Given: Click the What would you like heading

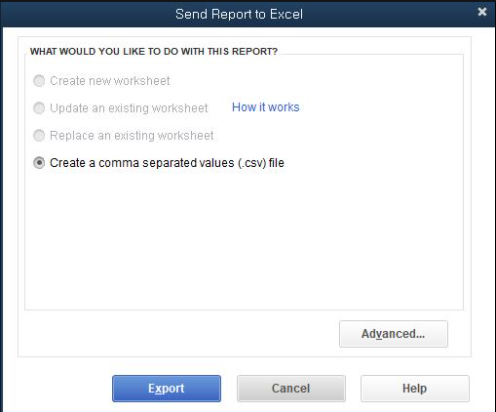Looking at the screenshot, I should tap(154, 52).
